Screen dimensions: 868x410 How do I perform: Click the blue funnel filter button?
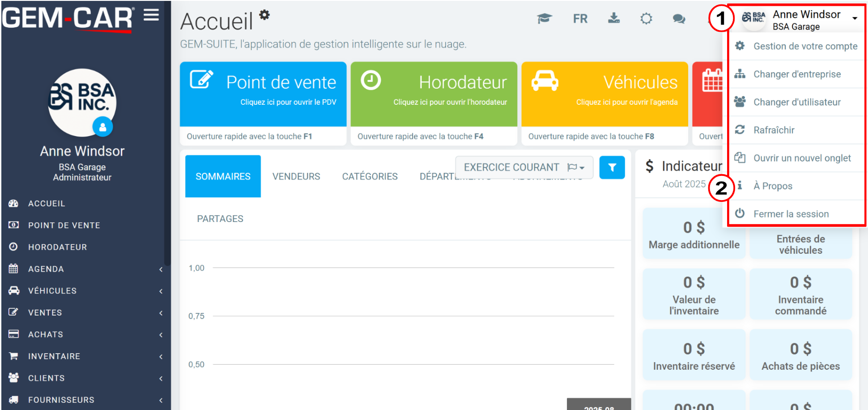(612, 167)
